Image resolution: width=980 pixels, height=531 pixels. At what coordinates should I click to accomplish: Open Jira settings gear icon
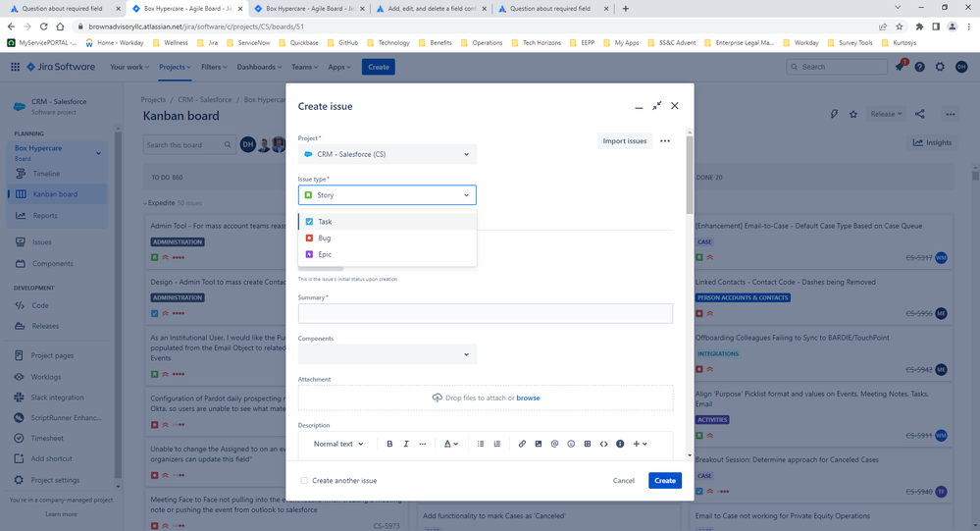(x=940, y=67)
